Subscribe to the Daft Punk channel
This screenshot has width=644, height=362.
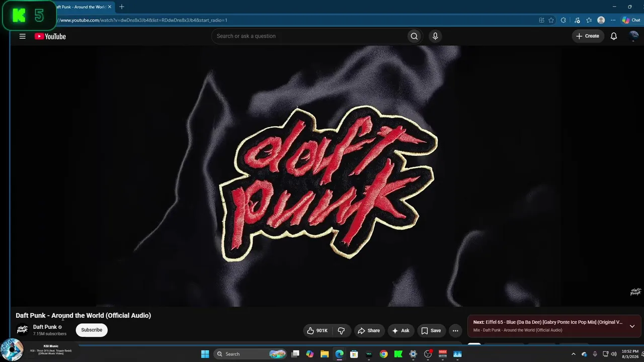coord(92,330)
